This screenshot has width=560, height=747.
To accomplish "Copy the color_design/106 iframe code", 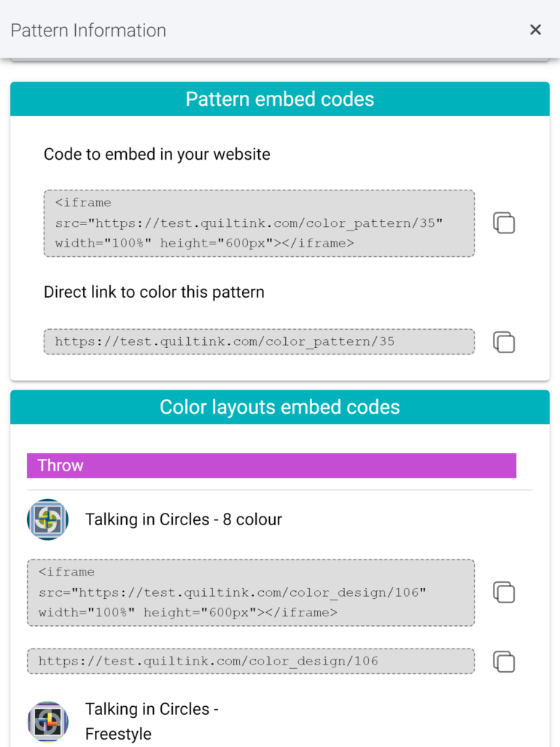I will (504, 592).
